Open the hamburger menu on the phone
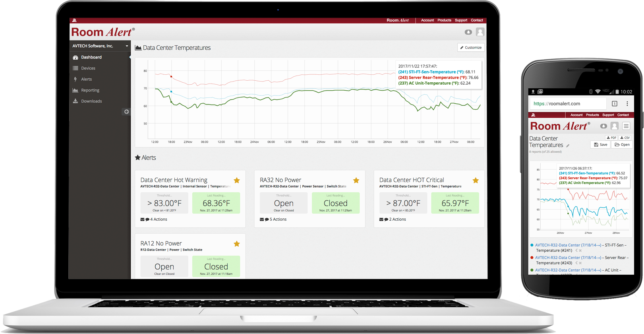Viewport: 644px width, 334px height. click(x=626, y=126)
